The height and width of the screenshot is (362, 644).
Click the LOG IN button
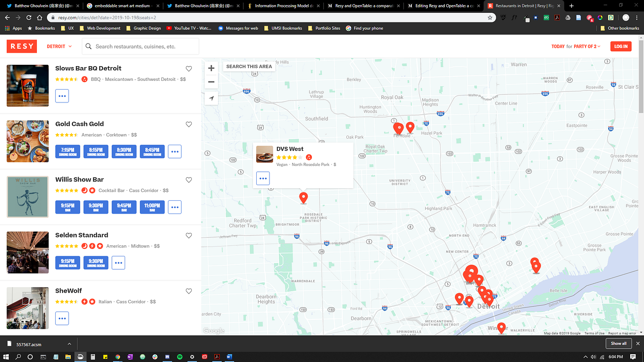(621, 46)
